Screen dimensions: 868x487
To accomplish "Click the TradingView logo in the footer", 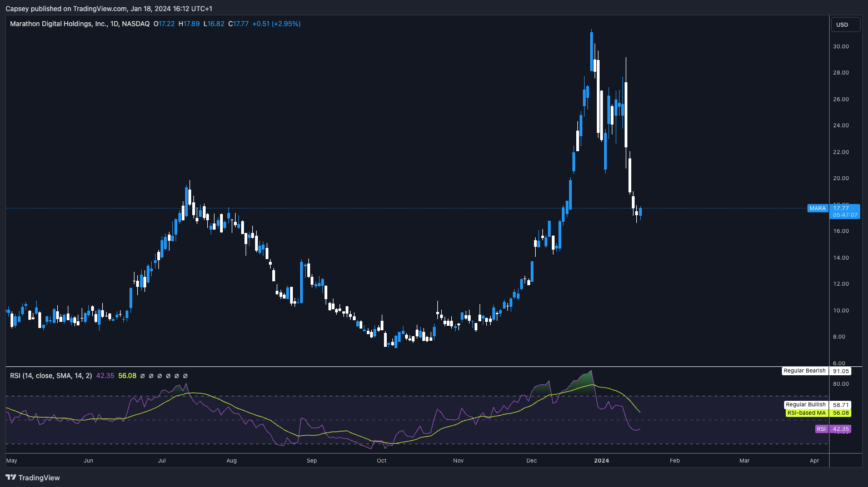I will (x=33, y=478).
